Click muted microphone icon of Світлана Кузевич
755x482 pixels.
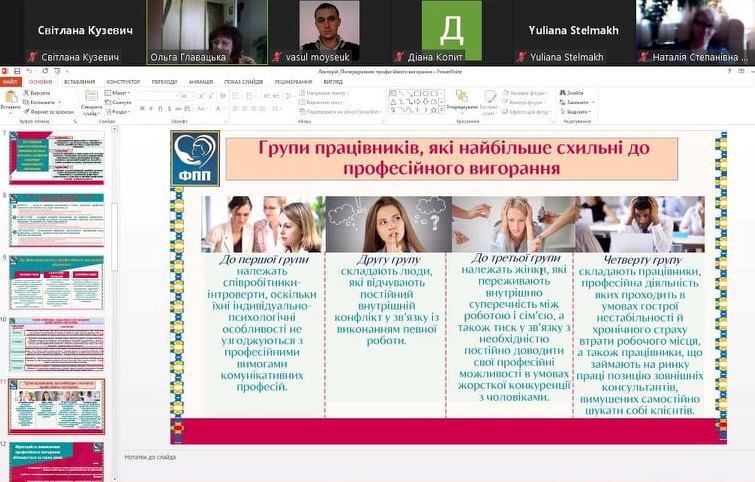tap(32, 57)
